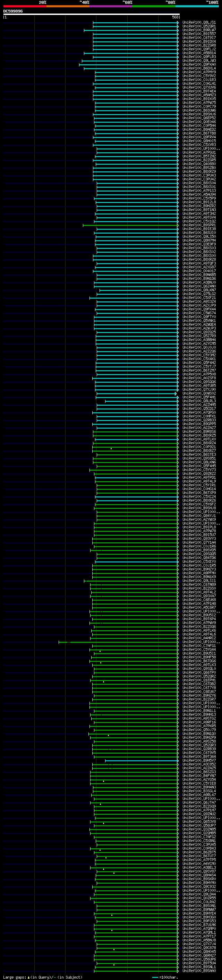Select the UniRef100_B9SVD5 label
222x980 pixels.
(x=199, y=550)
